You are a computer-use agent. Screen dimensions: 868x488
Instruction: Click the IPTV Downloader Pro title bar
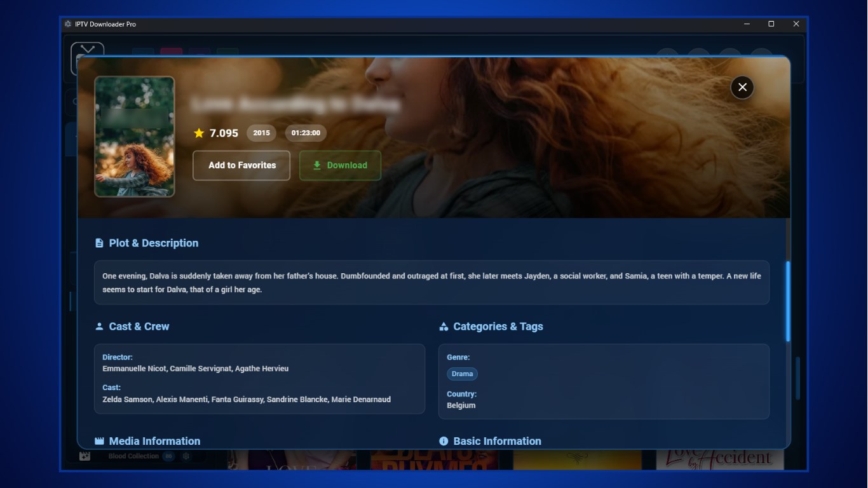pyautogui.click(x=381, y=24)
